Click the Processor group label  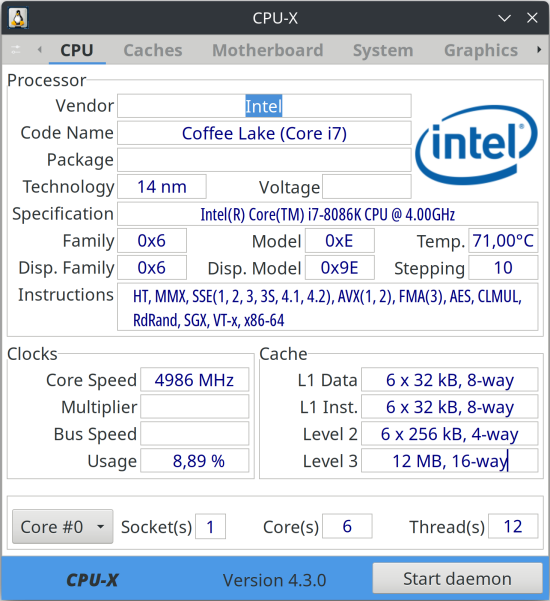tap(46, 80)
